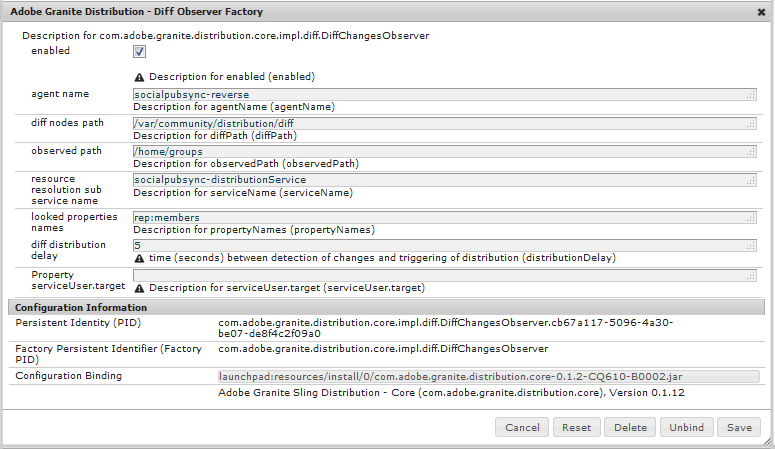Edit the looked properties names field

coord(445,218)
